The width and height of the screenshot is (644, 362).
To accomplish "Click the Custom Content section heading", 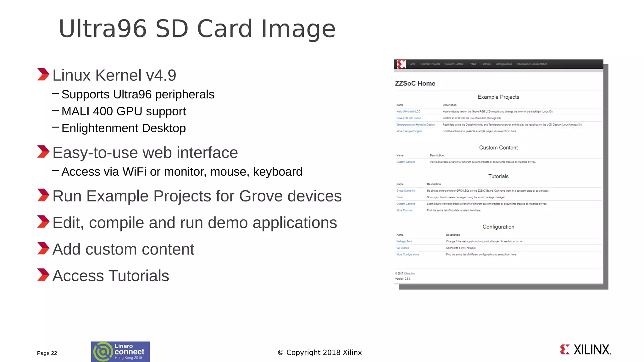I will coord(498,148).
